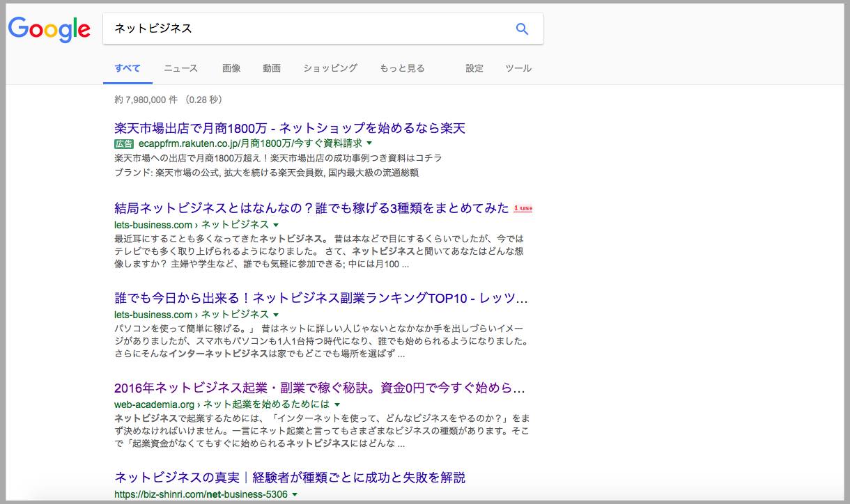The width and height of the screenshot is (850, 504).
Task: Click the red '1 use' annotation label
Action: tap(523, 208)
